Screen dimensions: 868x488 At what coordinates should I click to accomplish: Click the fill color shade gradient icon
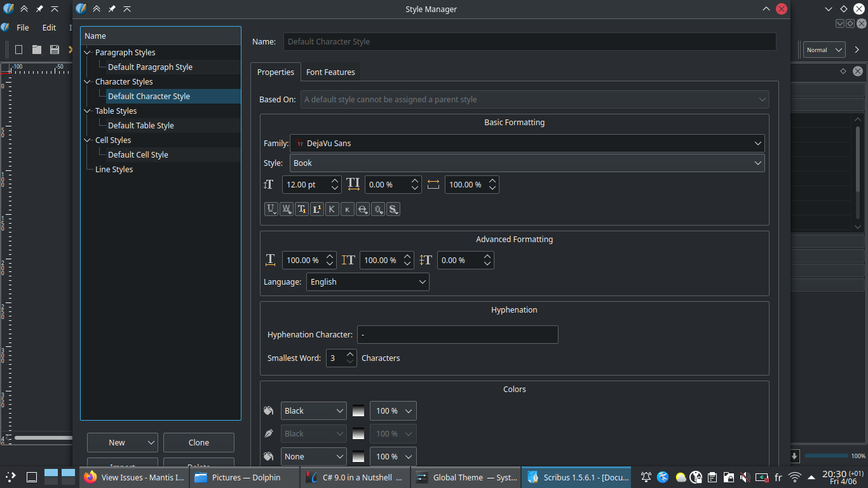358,411
